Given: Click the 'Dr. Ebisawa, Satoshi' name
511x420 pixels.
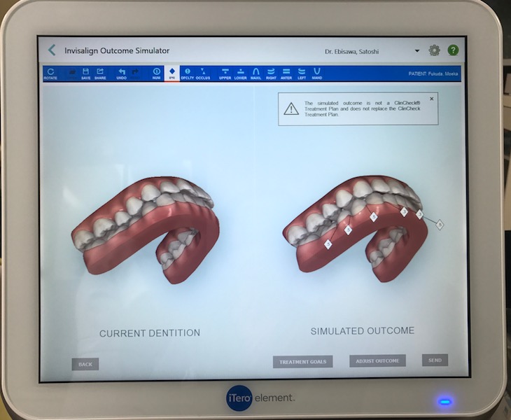Looking at the screenshot, I should click(351, 52).
